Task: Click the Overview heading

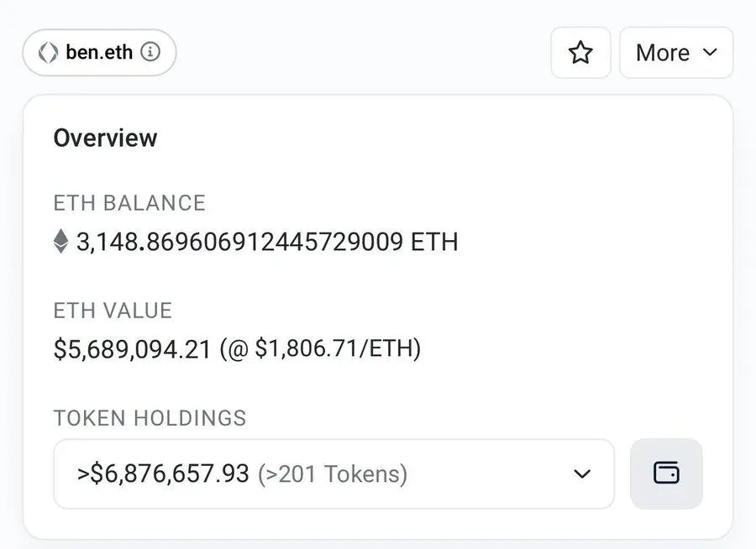Action: click(105, 138)
